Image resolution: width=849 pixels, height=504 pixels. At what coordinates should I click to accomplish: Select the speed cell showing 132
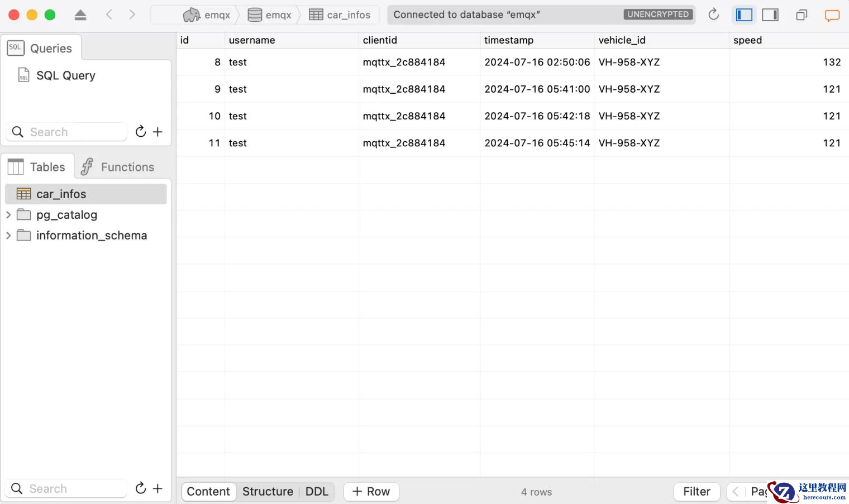pos(789,62)
